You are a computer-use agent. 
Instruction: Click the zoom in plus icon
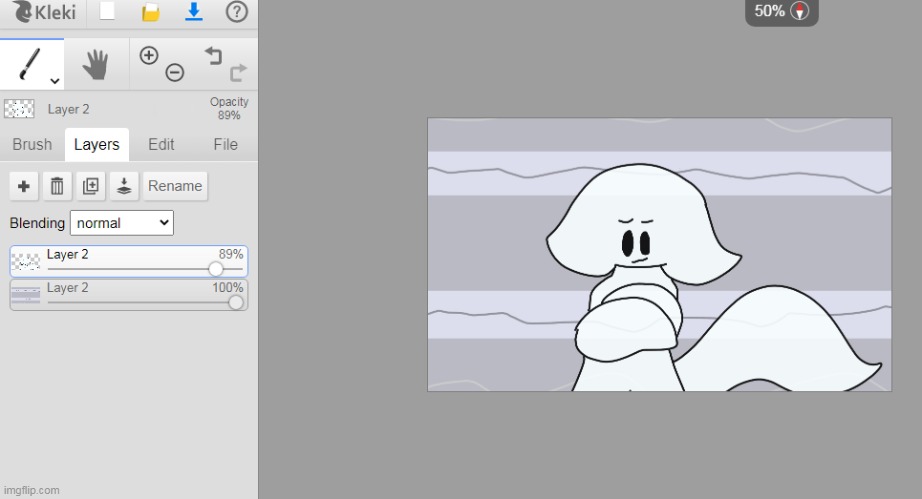(x=149, y=56)
